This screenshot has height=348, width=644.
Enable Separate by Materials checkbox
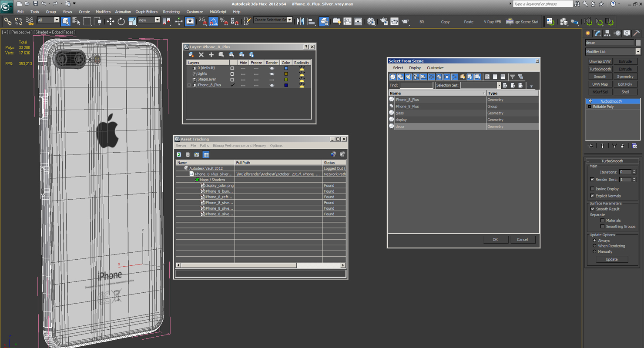602,221
